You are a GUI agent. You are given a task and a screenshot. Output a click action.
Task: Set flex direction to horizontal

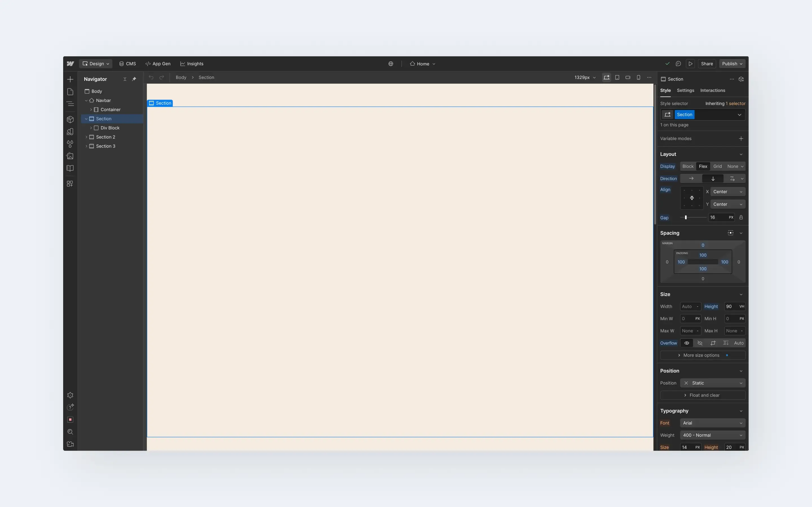[x=691, y=179]
